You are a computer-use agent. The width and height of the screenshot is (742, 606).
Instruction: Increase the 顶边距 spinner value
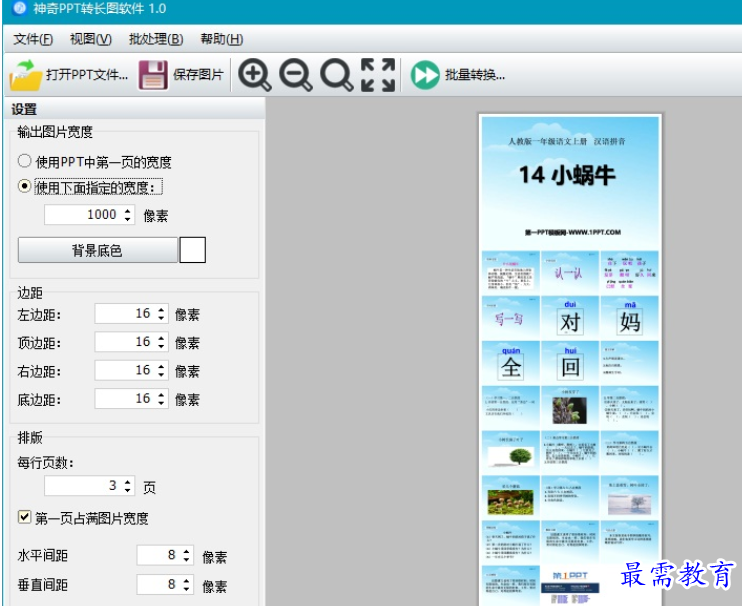click(x=161, y=338)
